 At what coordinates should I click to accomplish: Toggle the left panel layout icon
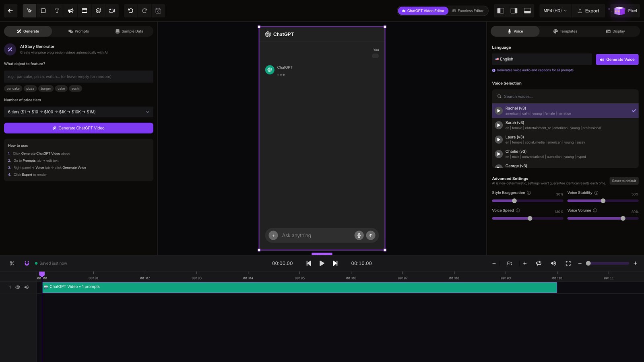click(x=501, y=11)
